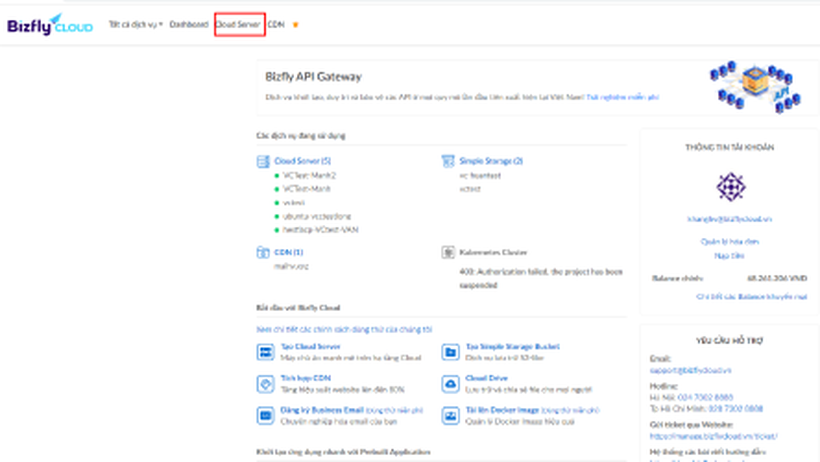Image resolution: width=820 pixels, height=462 pixels.
Task: Click the account avatar icon
Action: 731,187
